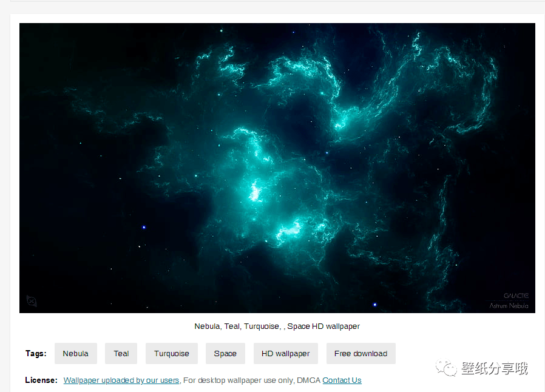The width and height of the screenshot is (545, 392).
Task: Click 'For desktop wallpaper use only' text
Action: pyautogui.click(x=239, y=380)
